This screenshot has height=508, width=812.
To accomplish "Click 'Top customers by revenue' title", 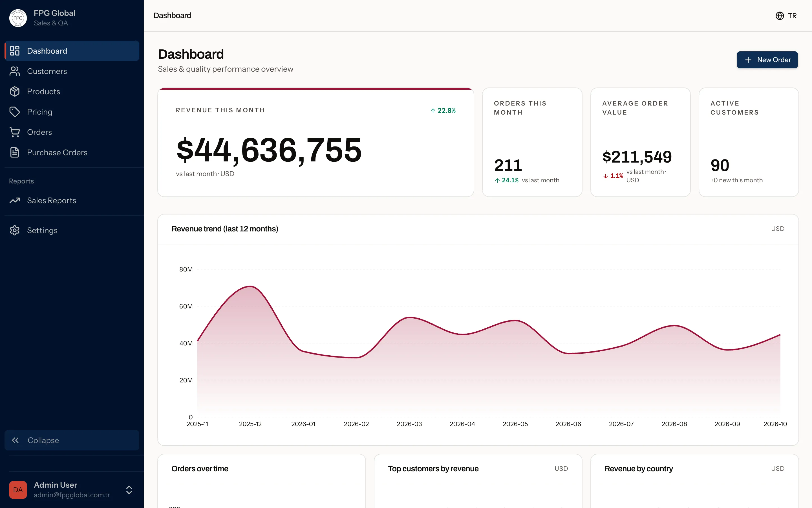I will (x=433, y=469).
